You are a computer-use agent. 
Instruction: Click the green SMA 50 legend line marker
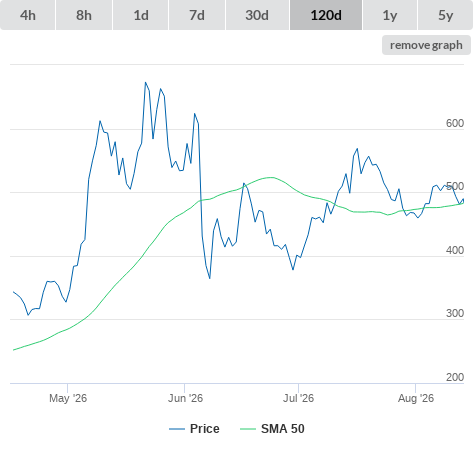point(248,429)
